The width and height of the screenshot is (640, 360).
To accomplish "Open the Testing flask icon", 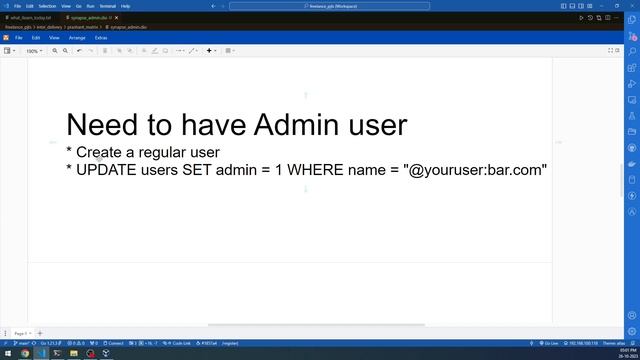I will click(x=632, y=116).
